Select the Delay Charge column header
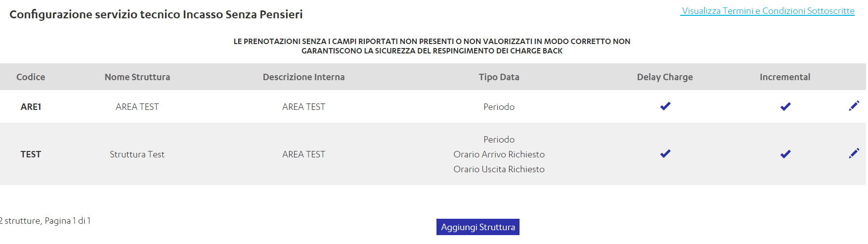 tap(665, 77)
